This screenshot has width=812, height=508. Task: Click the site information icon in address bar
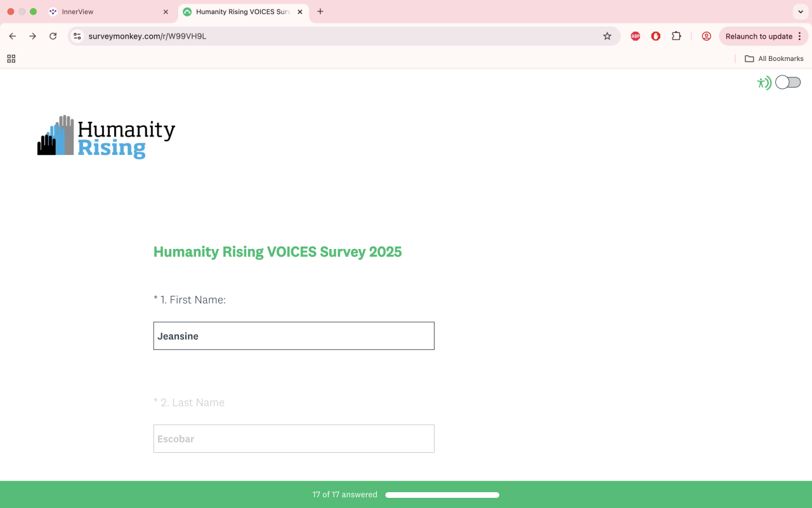pos(77,36)
